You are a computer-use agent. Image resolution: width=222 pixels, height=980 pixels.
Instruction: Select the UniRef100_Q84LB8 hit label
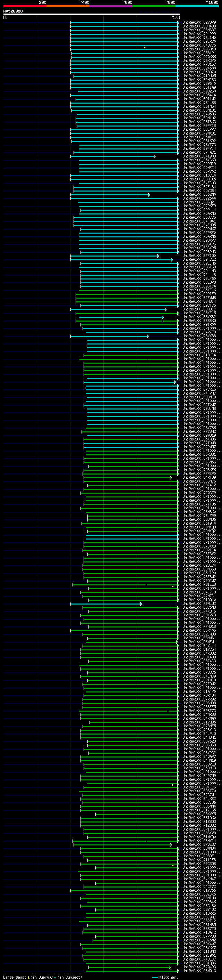point(199,103)
